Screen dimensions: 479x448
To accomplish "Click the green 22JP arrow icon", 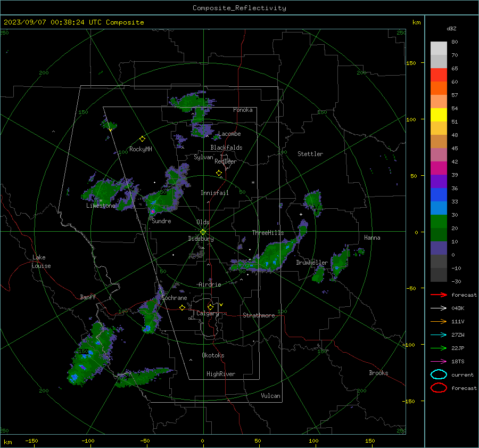I will (x=439, y=348).
